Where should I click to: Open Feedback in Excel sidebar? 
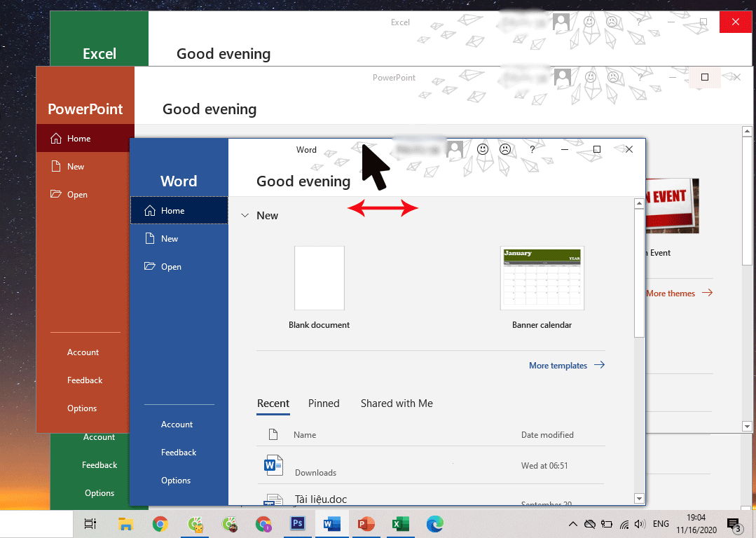pyautogui.click(x=99, y=464)
